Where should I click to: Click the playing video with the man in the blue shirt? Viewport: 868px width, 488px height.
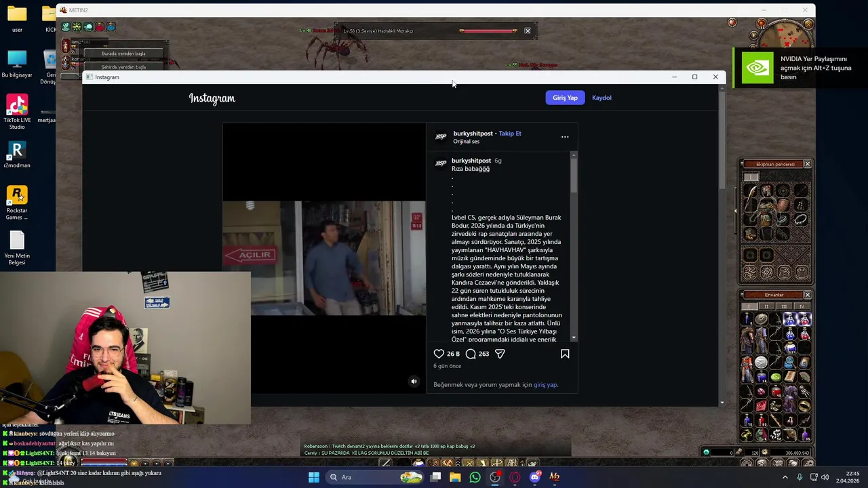(x=324, y=258)
